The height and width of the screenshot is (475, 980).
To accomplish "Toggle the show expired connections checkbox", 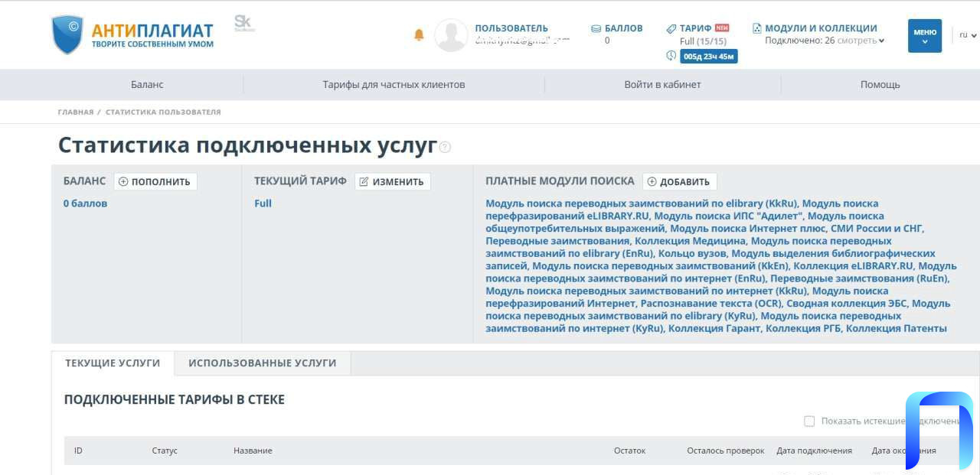I will click(809, 421).
